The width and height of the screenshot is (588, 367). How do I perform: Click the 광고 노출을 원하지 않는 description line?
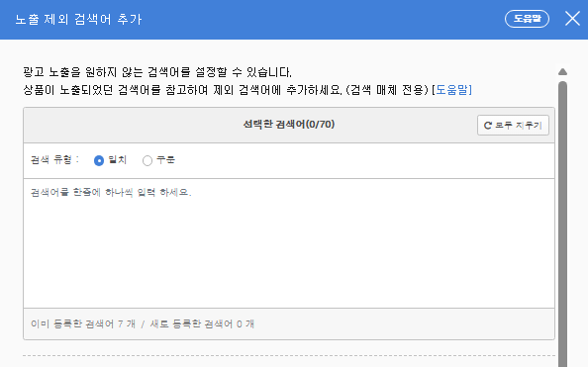pyautogui.click(x=157, y=72)
